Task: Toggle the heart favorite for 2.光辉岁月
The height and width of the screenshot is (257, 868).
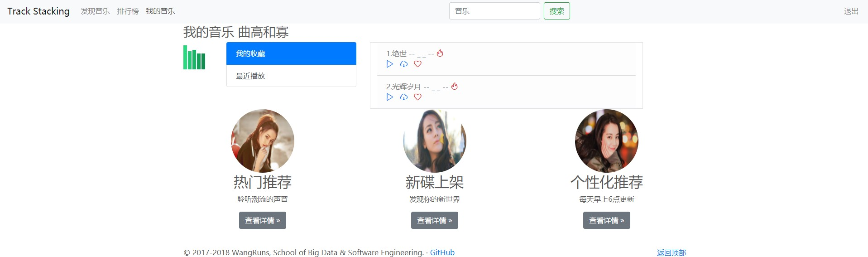Action: (418, 97)
